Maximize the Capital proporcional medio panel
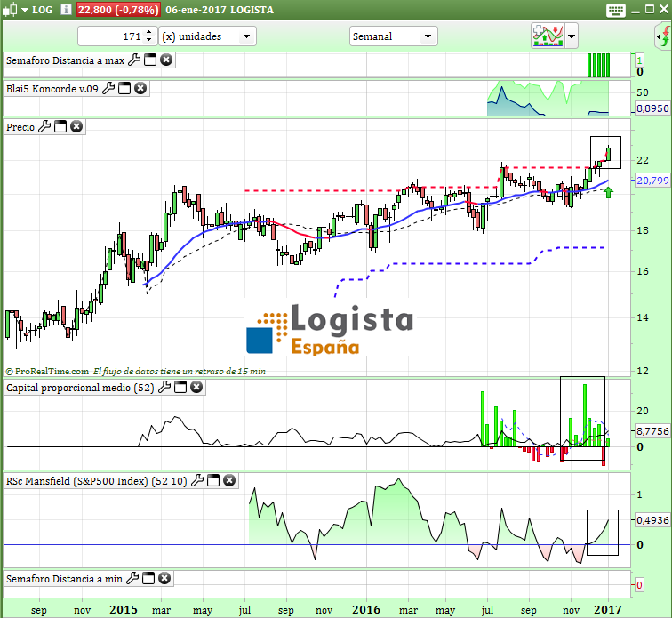The image size is (672, 618). click(180, 388)
